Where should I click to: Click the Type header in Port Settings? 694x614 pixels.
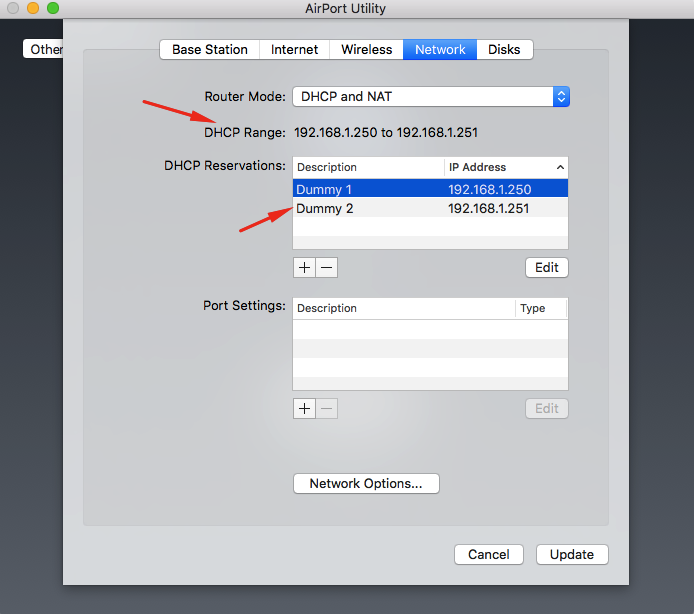541,308
